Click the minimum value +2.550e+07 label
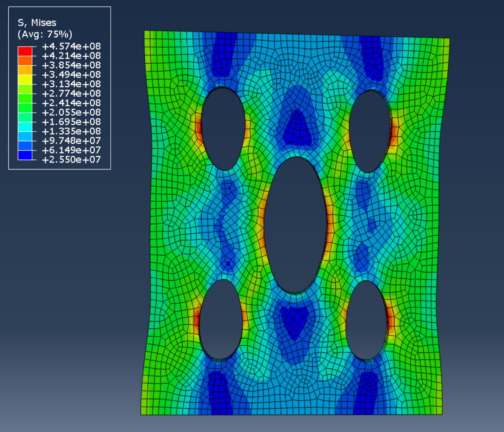Screen dimensions: 504x432 click(x=71, y=160)
